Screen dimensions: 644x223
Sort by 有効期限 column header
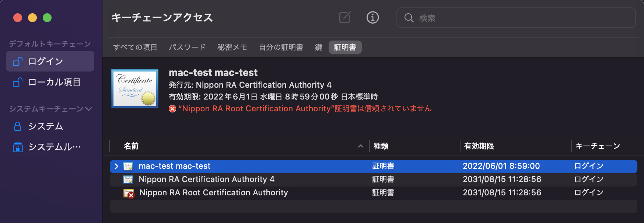pos(479,146)
